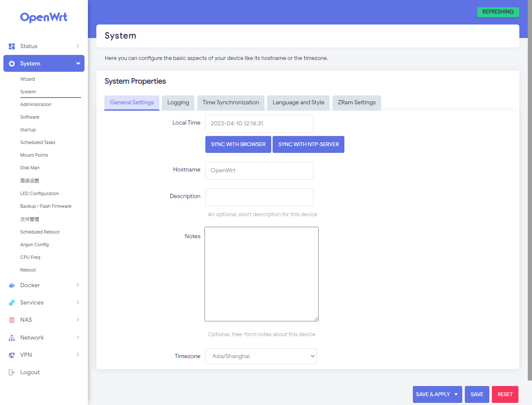Expand the NAS menu chevron

78,320
